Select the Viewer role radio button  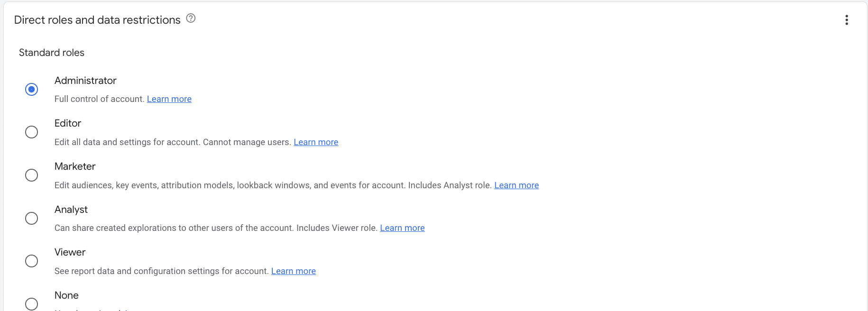pos(31,261)
